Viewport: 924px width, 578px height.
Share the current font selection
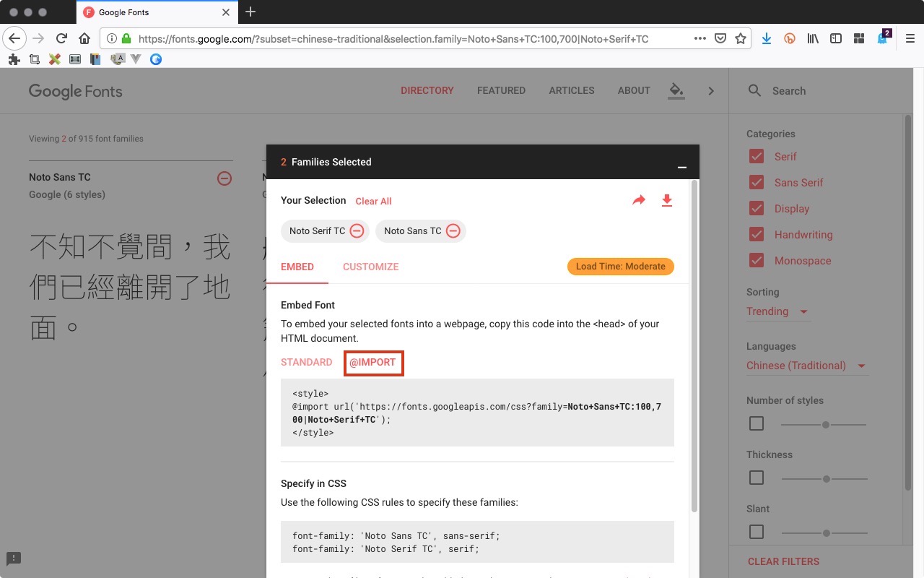tap(639, 200)
